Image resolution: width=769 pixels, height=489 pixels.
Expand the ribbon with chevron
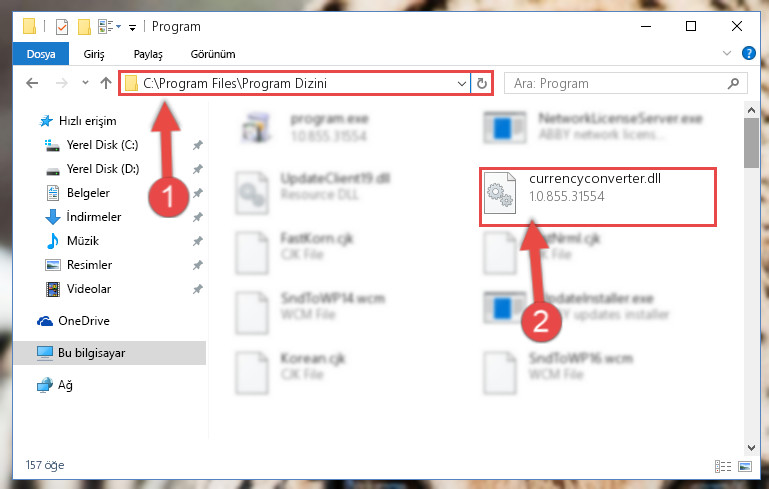[727, 53]
